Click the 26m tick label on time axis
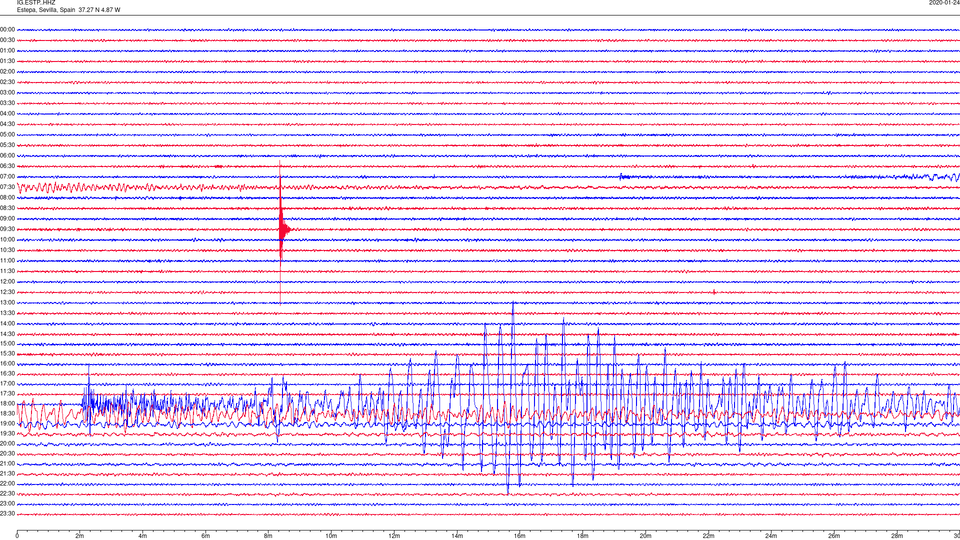The height and width of the screenshot is (540, 960). [834, 536]
